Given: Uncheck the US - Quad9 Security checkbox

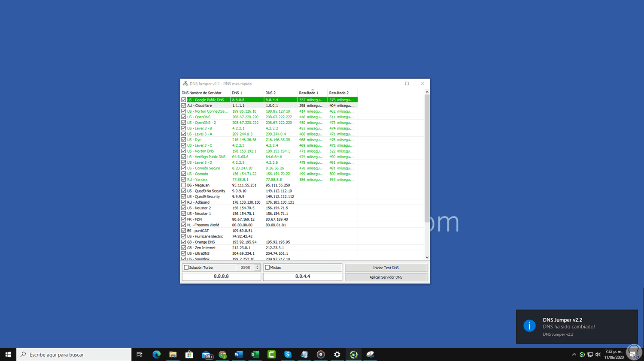Looking at the screenshot, I should point(184,197).
